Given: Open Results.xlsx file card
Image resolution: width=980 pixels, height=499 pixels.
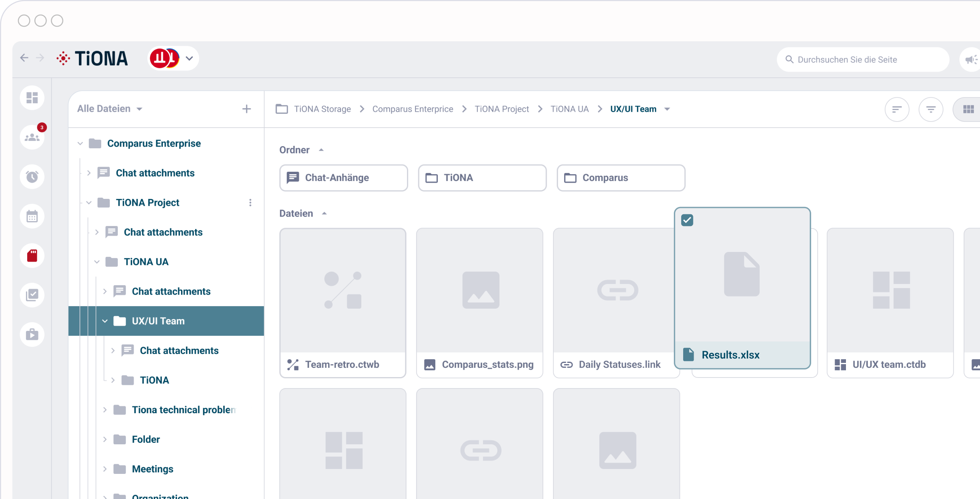Looking at the screenshot, I should tap(742, 288).
